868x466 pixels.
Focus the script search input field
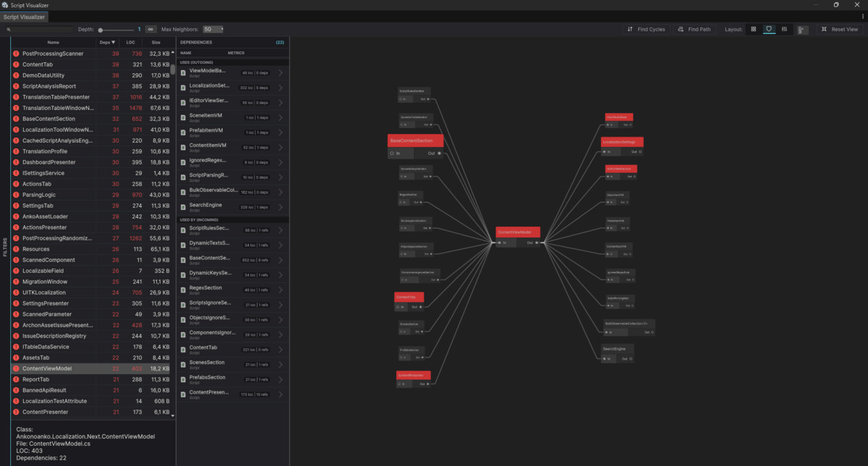(39, 30)
